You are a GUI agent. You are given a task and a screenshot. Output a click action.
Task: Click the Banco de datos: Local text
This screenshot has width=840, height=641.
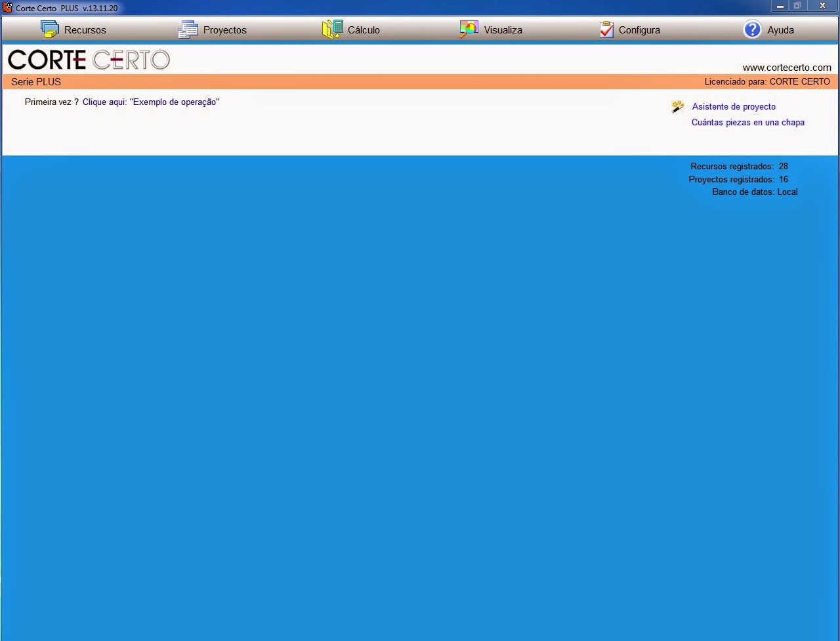[755, 192]
